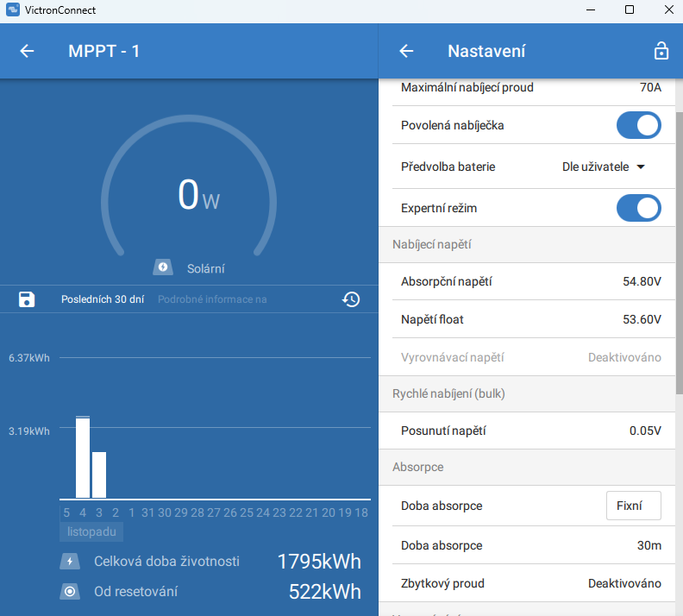Click the icon beside Od resetování

tap(69, 592)
